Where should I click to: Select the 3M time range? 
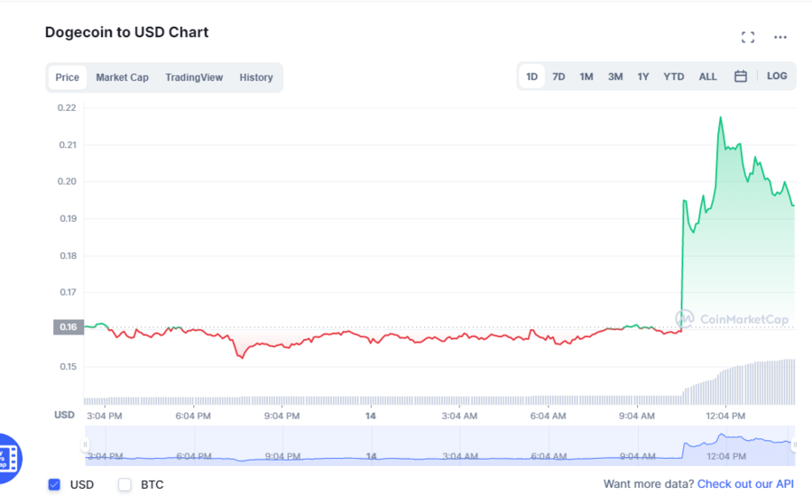point(615,77)
